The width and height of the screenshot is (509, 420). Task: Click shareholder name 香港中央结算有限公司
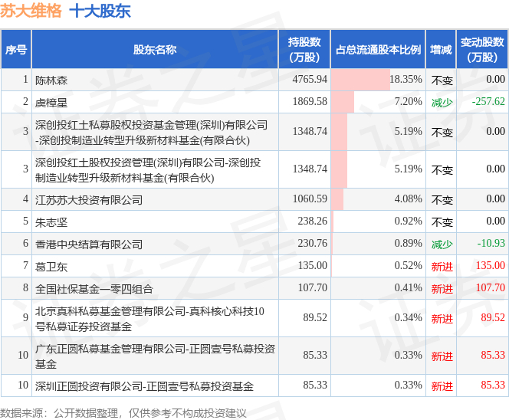coord(89,244)
